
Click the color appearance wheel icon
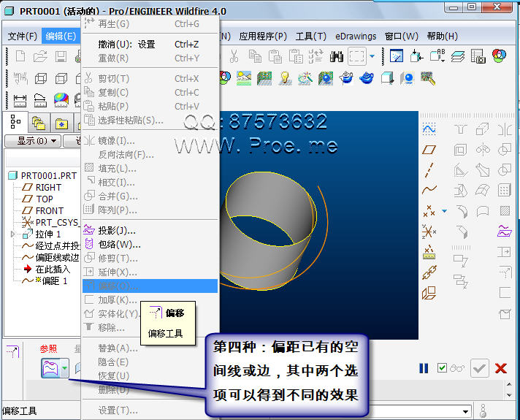(499, 56)
